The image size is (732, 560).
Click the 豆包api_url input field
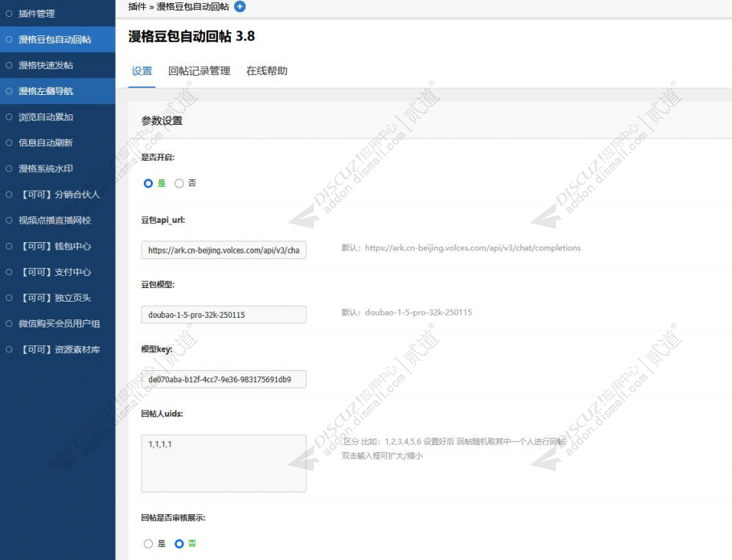pyautogui.click(x=224, y=250)
